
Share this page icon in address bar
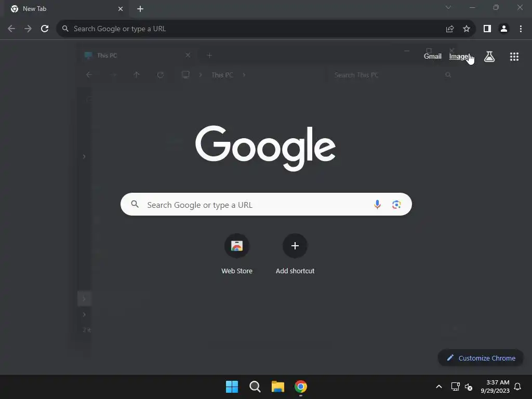tap(450, 29)
